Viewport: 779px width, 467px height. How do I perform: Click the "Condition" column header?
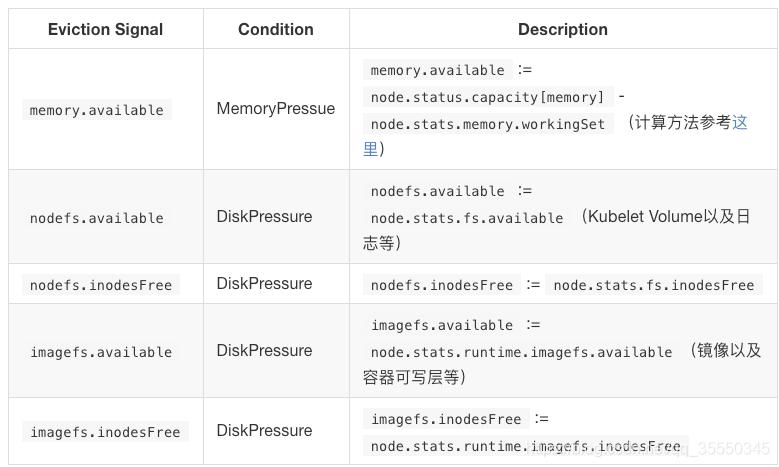pyautogui.click(x=276, y=29)
